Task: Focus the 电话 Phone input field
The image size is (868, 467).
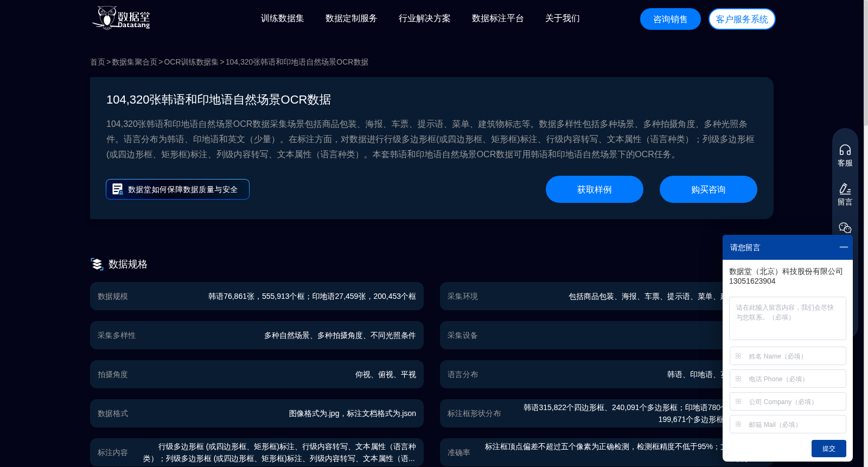Action: [788, 379]
